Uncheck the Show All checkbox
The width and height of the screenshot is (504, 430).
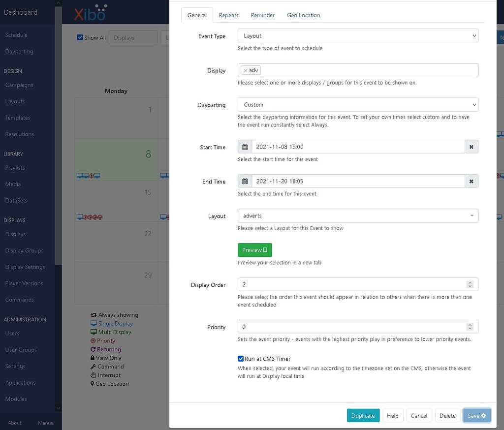pyautogui.click(x=80, y=37)
